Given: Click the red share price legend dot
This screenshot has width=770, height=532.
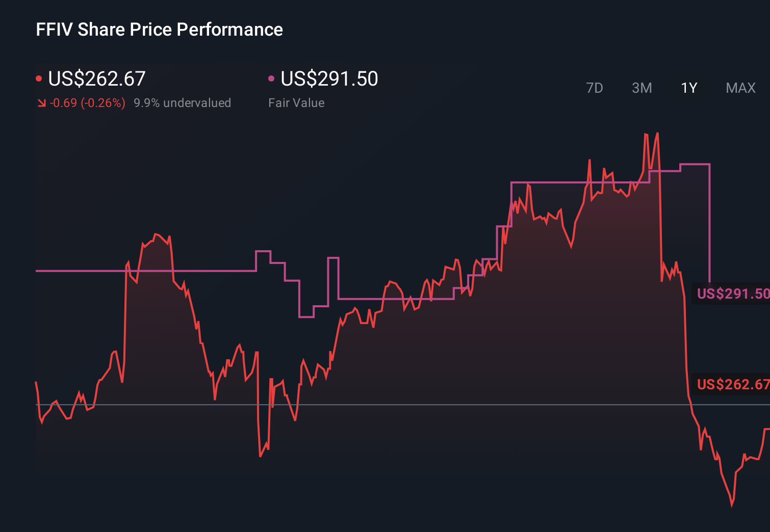Looking at the screenshot, I should [x=39, y=77].
